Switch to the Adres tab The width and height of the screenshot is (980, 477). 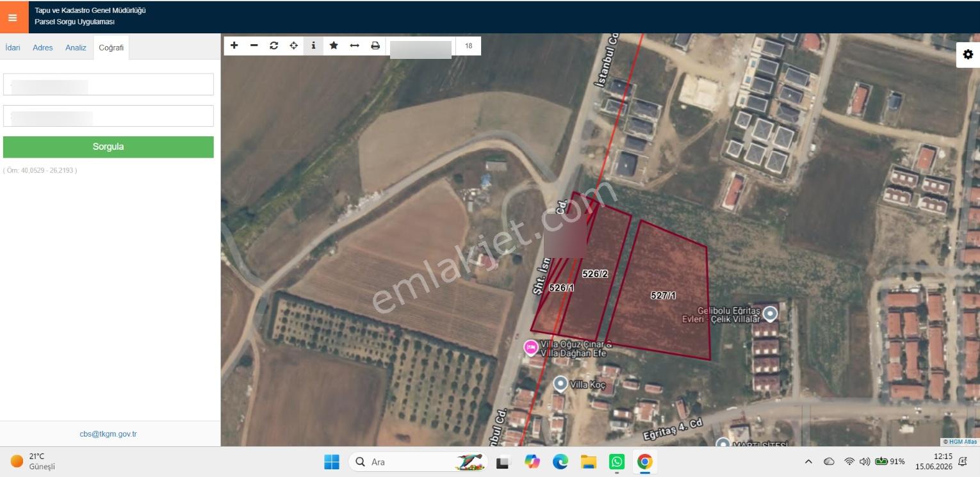[43, 47]
